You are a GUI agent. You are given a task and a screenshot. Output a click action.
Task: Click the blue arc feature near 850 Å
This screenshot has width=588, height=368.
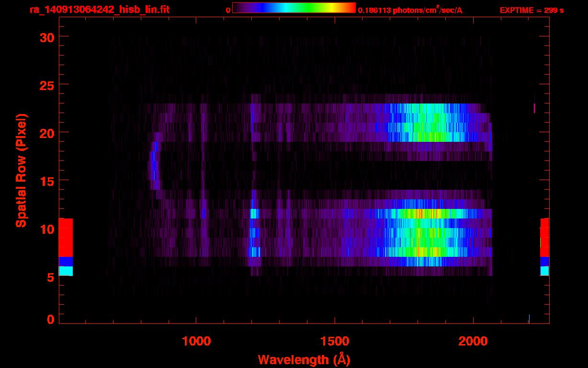point(154,166)
